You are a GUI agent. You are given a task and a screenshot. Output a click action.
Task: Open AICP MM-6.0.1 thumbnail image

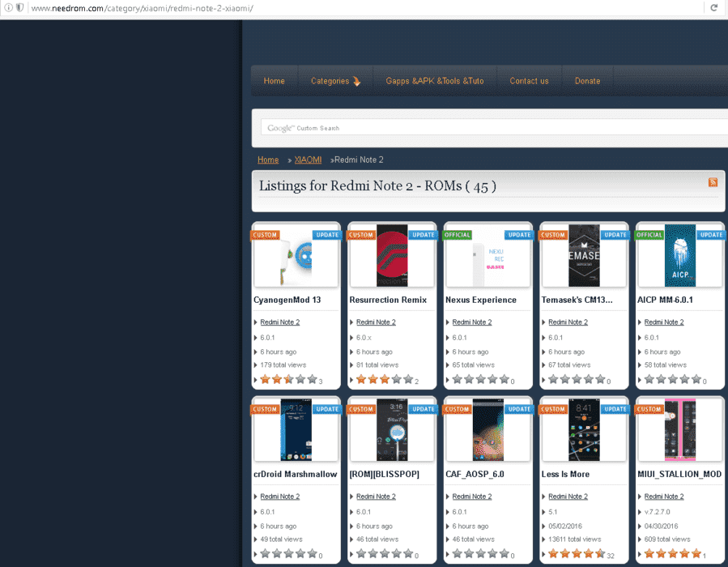click(680, 255)
